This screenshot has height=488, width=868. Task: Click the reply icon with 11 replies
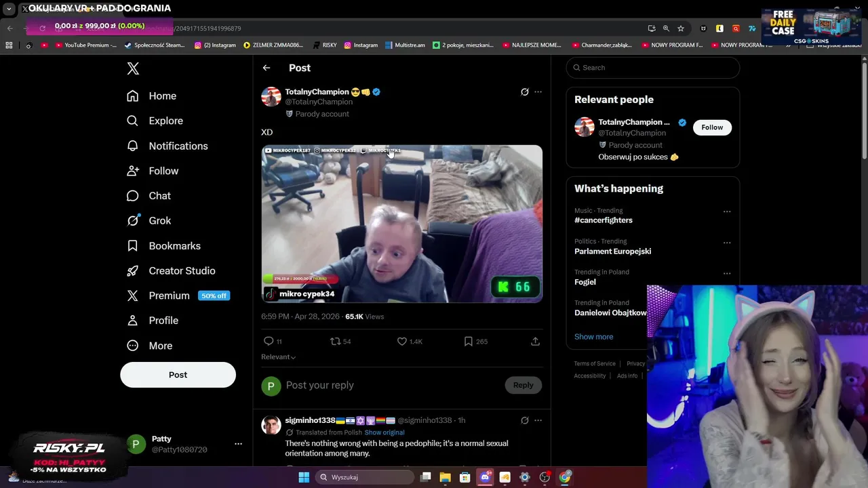pos(273,342)
